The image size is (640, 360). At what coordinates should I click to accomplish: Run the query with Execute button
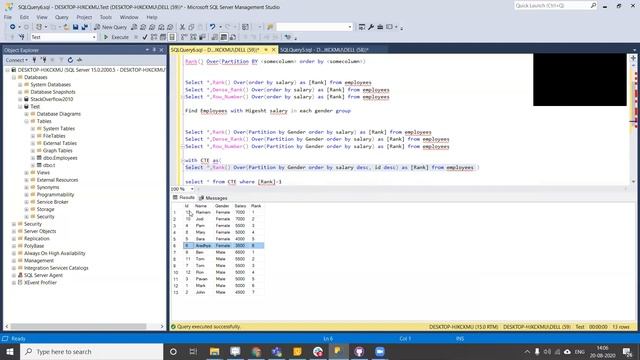click(116, 37)
